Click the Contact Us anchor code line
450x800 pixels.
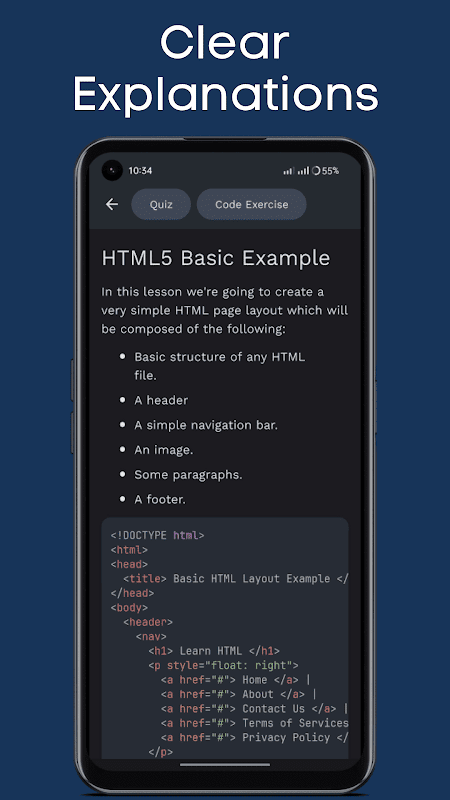255,709
